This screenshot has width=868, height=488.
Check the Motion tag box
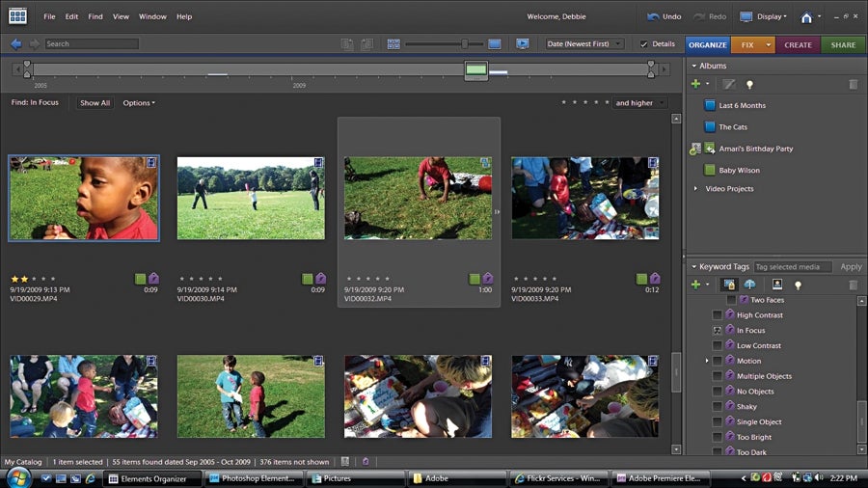pos(717,361)
